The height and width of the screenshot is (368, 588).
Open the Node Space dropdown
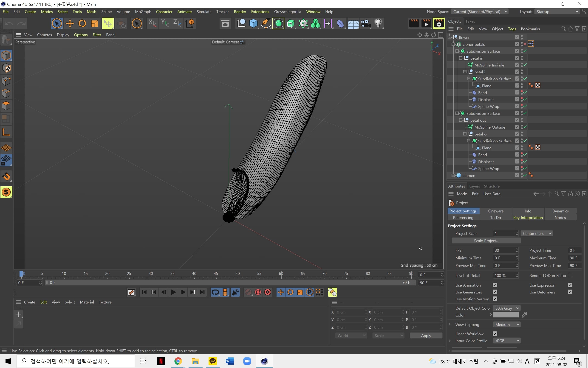tap(480, 12)
